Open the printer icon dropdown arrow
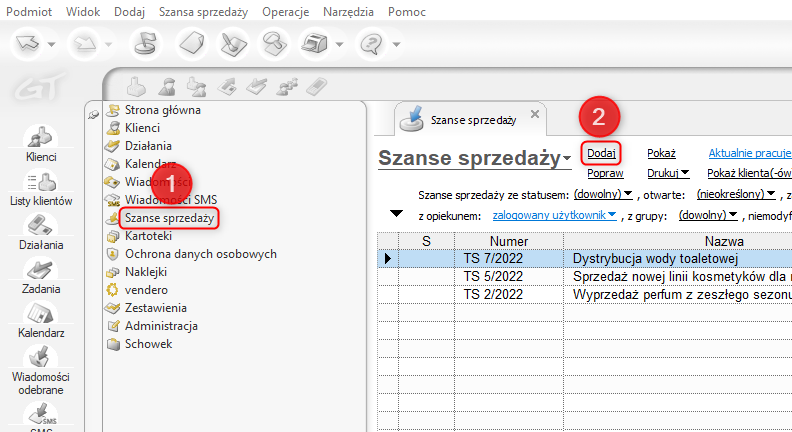Viewport: 792px width, 432px height. point(339,44)
